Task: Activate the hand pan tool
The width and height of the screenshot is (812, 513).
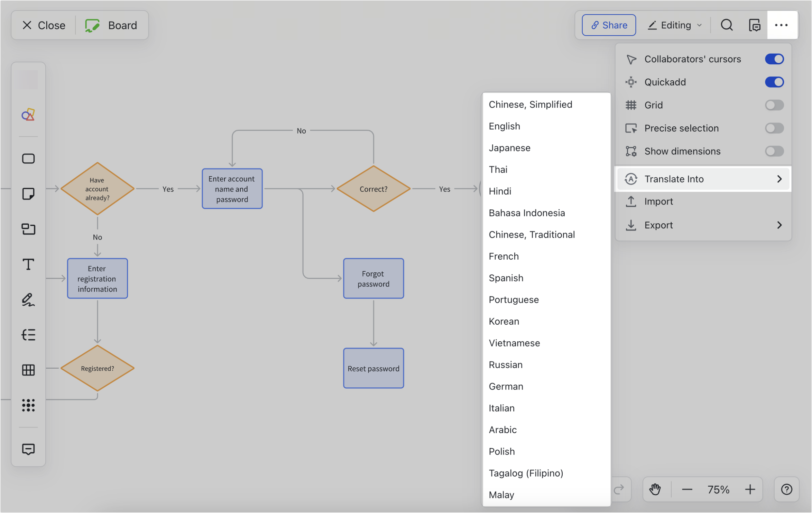Action: click(x=655, y=489)
